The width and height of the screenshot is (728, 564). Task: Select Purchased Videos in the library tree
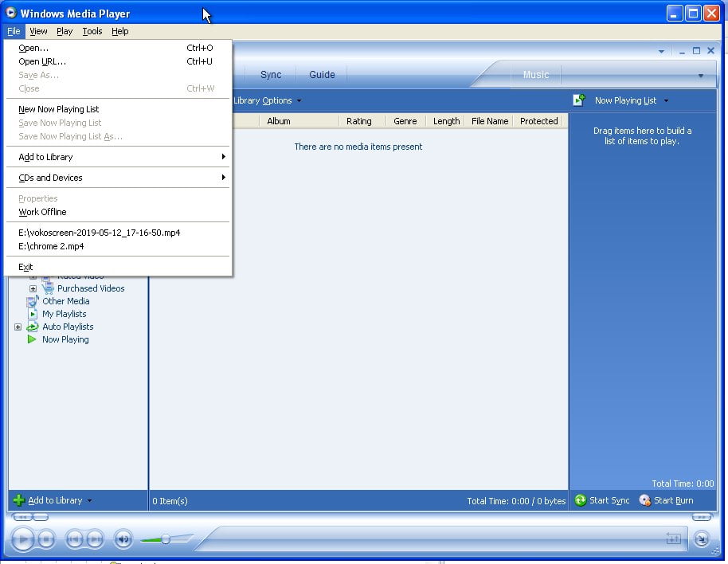(91, 288)
